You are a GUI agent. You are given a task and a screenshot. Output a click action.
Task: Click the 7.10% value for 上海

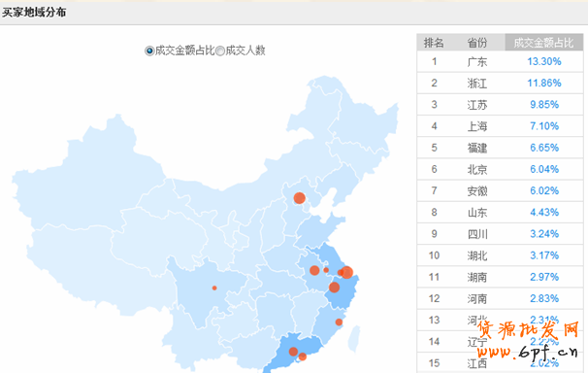click(x=544, y=126)
